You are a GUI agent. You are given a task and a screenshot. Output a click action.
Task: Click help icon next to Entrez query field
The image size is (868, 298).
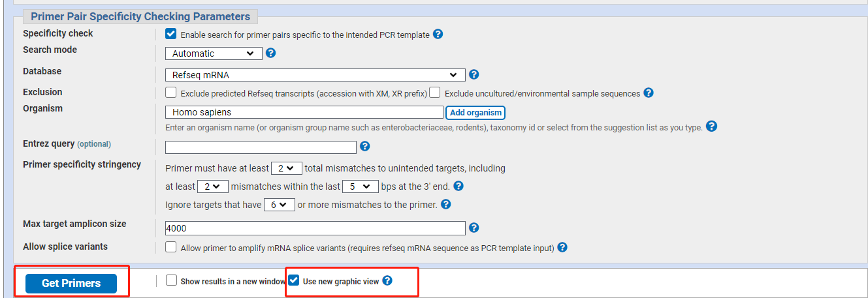(365, 146)
